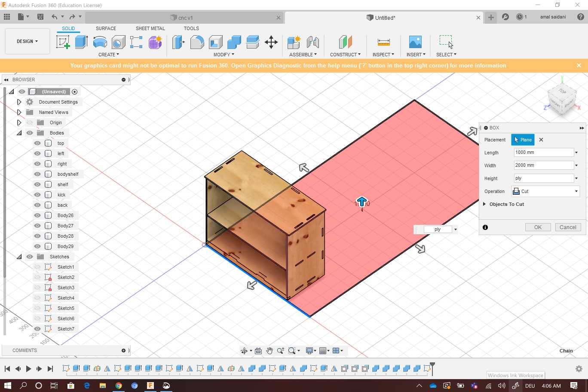
Task: Open the data panel grid icon
Action: coord(7,17)
